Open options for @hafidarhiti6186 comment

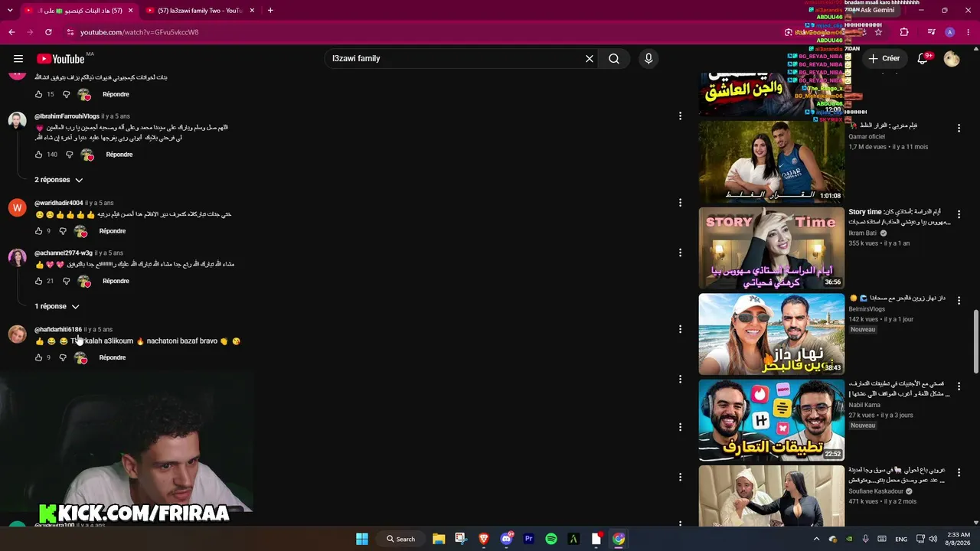pos(680,329)
